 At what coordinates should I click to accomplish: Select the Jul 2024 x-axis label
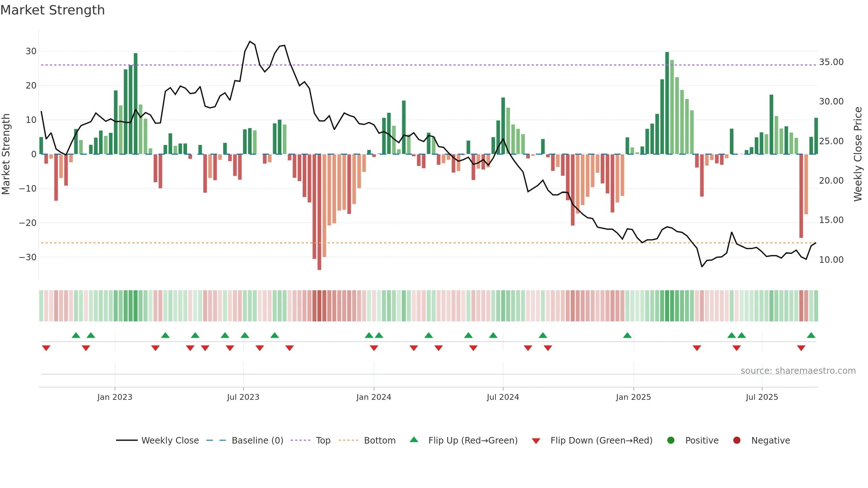tap(503, 397)
